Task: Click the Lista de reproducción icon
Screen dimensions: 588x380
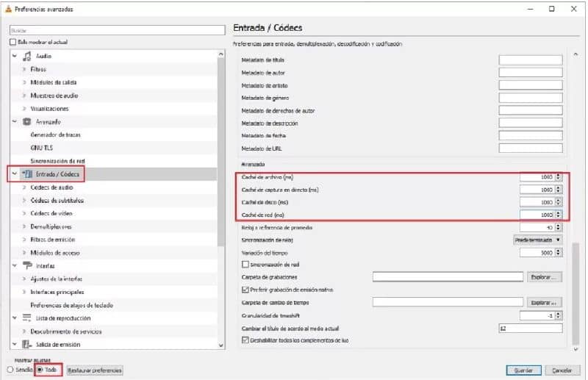Action: click(27, 318)
